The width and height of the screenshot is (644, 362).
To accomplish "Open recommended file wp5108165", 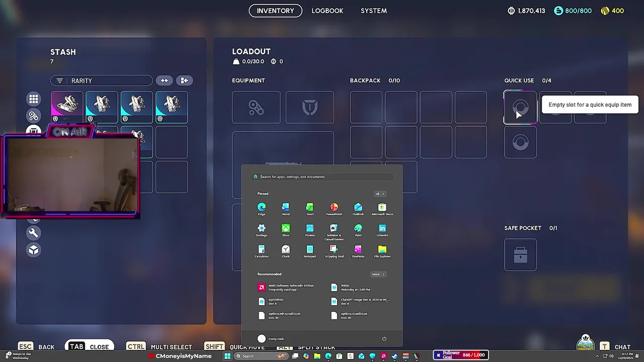I will [272, 301].
